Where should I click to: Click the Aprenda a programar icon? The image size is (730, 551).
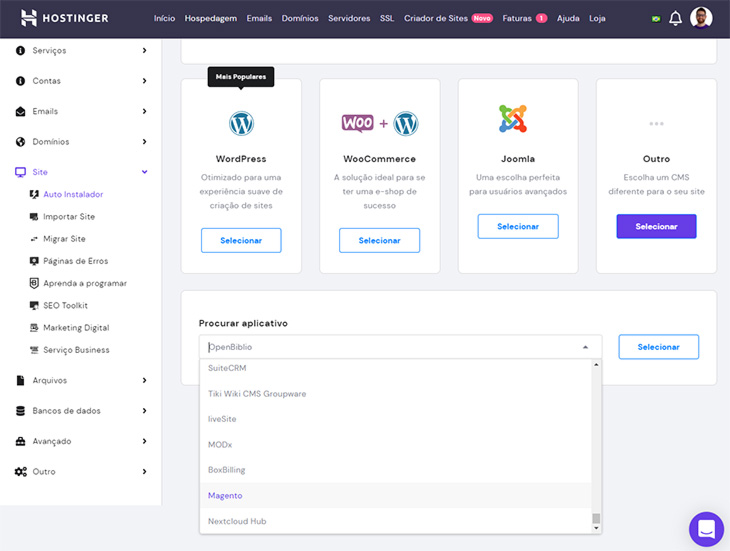(34, 283)
